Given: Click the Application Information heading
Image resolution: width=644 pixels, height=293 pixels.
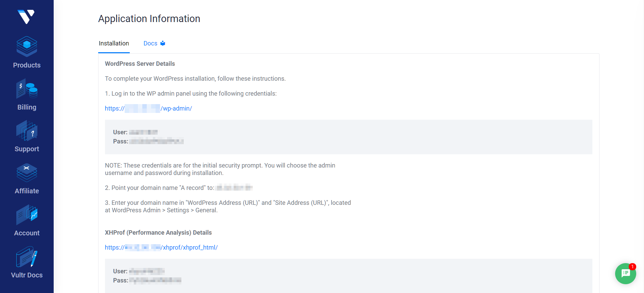Looking at the screenshot, I should click(149, 19).
